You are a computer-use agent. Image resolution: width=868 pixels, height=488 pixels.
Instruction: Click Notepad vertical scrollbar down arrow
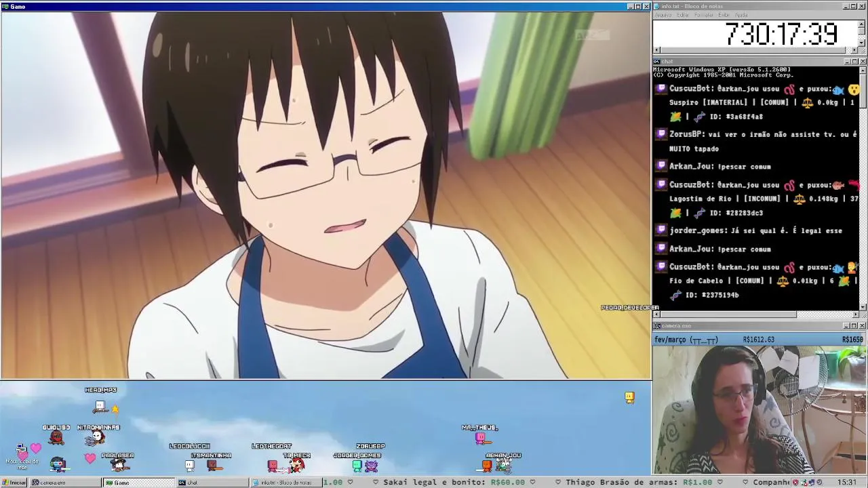click(862, 43)
